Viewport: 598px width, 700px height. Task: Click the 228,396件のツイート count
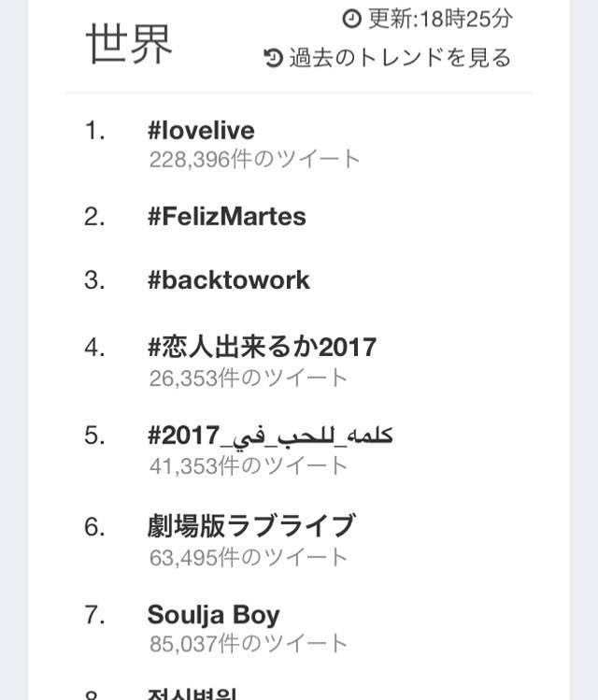(254, 159)
